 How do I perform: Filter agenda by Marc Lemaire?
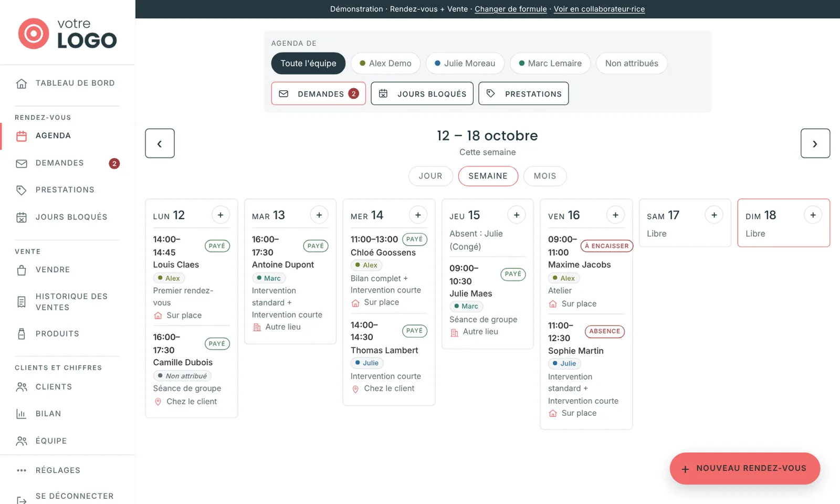[550, 64]
